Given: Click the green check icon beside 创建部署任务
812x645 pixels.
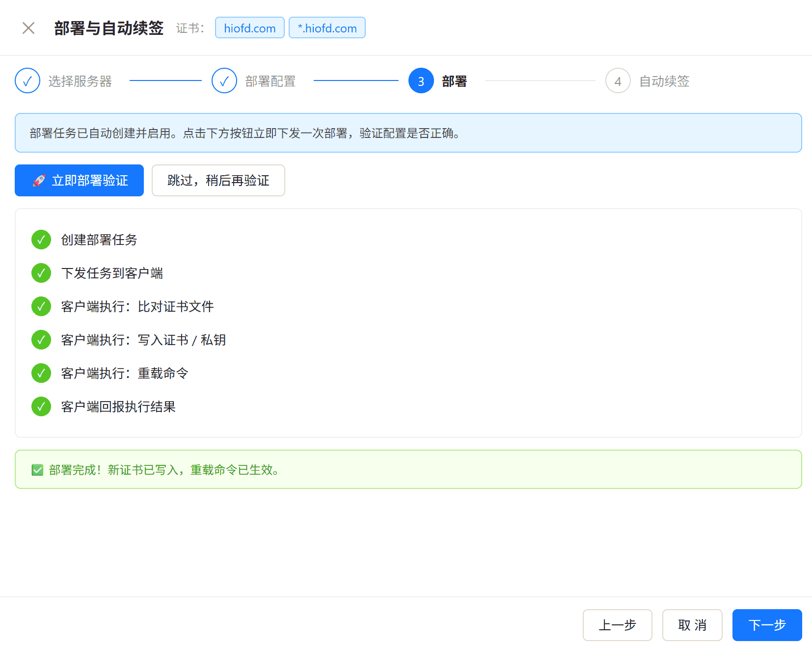Looking at the screenshot, I should [x=41, y=240].
